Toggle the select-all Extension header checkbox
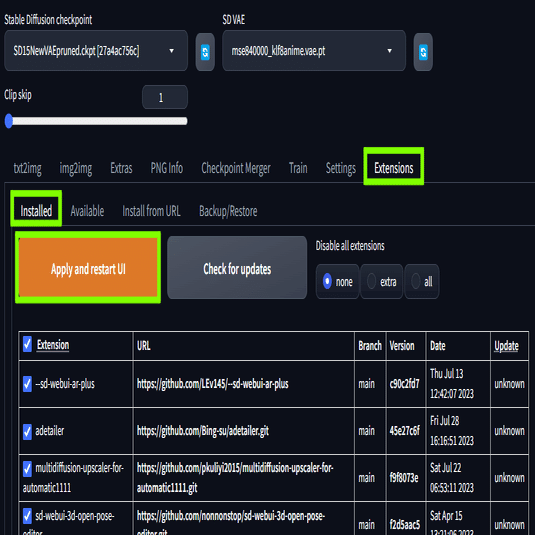This screenshot has height=535, width=535. tap(27, 344)
